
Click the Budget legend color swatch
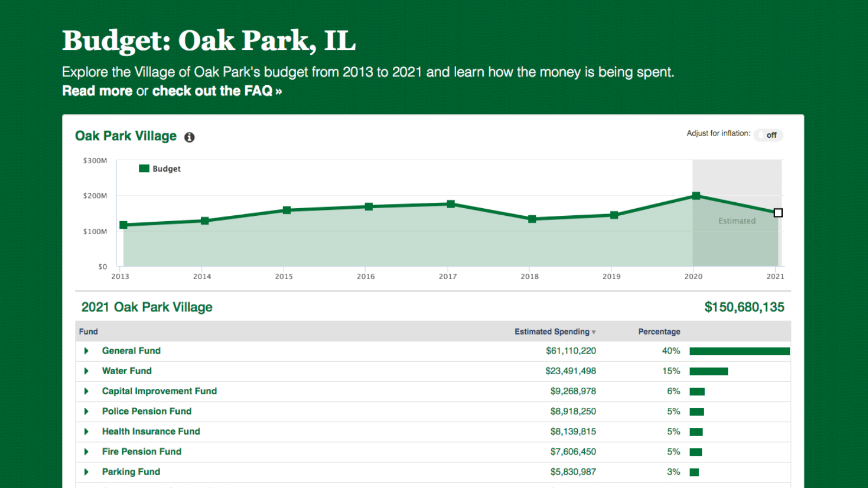pyautogui.click(x=144, y=169)
